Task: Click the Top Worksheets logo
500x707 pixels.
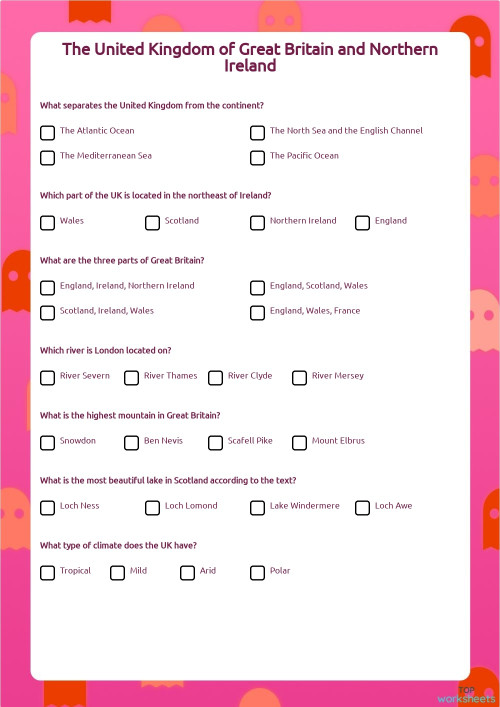Action: (466, 695)
